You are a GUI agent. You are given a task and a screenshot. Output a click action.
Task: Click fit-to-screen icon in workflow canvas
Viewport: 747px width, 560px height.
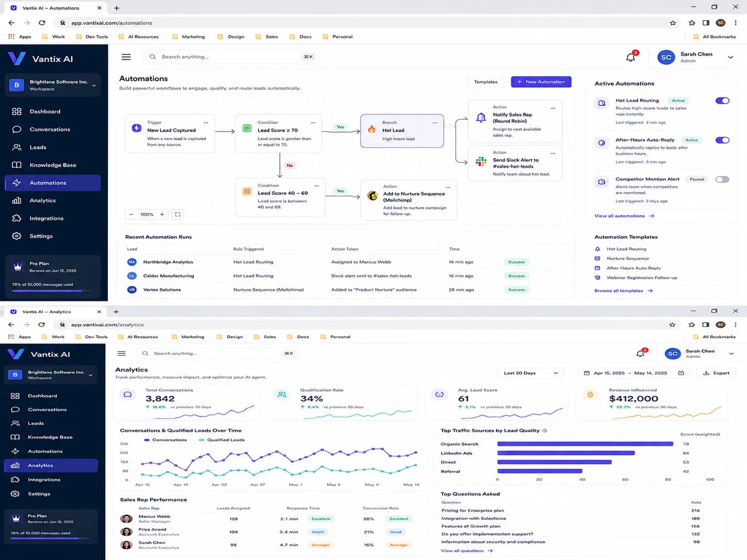177,215
